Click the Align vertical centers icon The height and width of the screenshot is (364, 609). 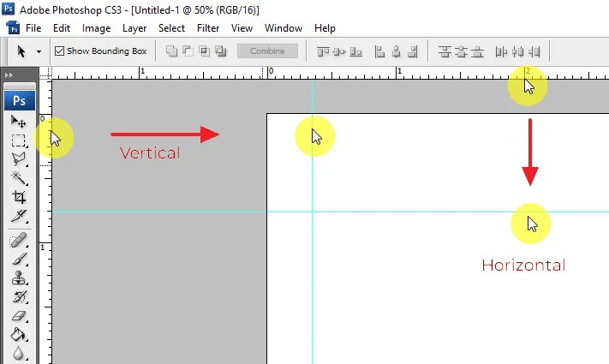(x=339, y=51)
